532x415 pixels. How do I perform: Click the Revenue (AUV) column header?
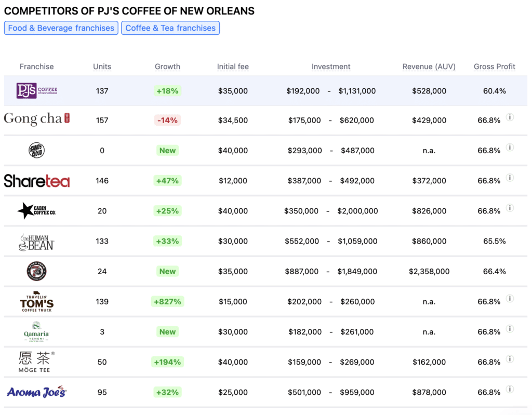[x=429, y=66]
